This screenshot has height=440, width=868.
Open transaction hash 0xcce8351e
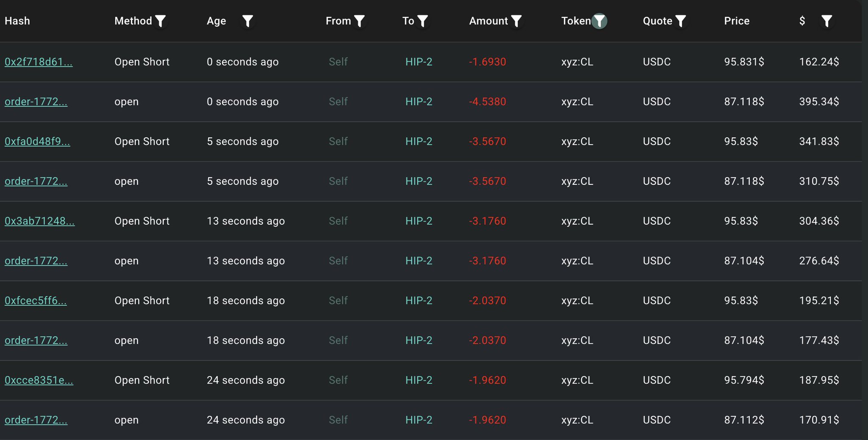[x=39, y=381]
